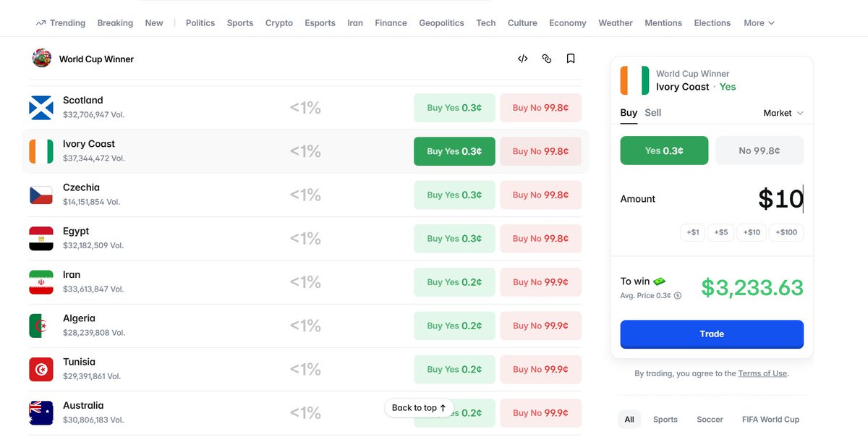Image resolution: width=868 pixels, height=437 pixels.
Task: Open the Tech category
Action: (486, 23)
